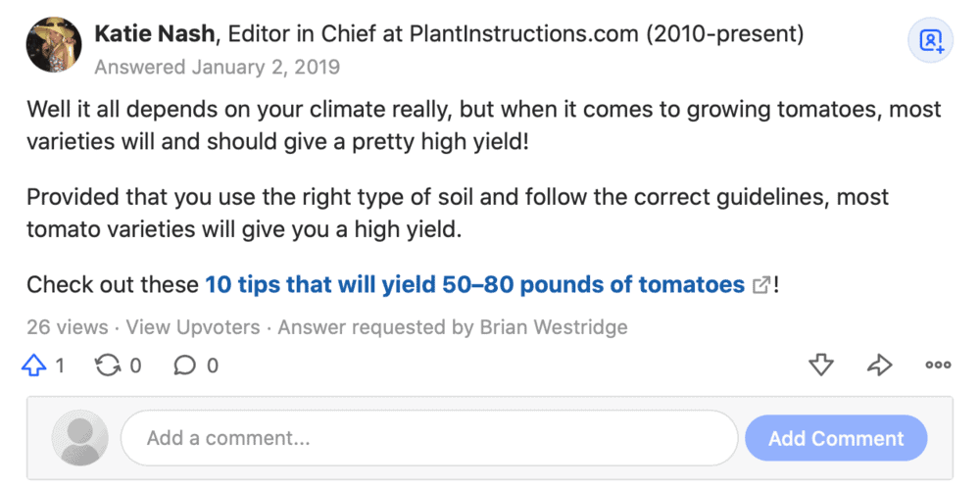This screenshot has width=980, height=488.
Task: Visit the Katie Nash profile name link
Action: (x=155, y=34)
